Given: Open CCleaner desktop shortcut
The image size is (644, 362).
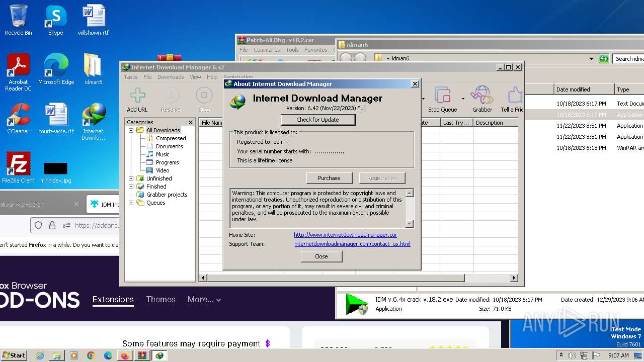Looking at the screenshot, I should point(18,119).
